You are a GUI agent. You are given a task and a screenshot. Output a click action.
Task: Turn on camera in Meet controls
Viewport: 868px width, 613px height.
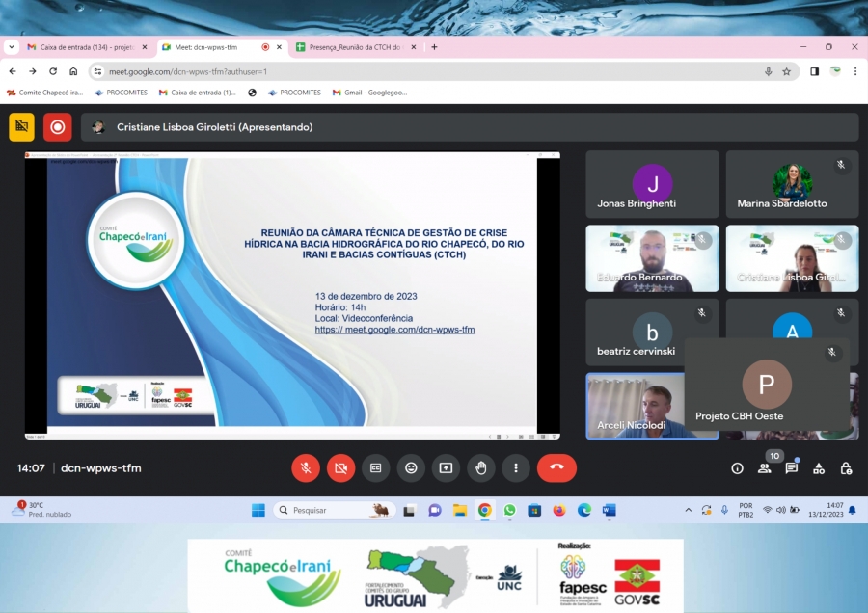click(x=340, y=468)
